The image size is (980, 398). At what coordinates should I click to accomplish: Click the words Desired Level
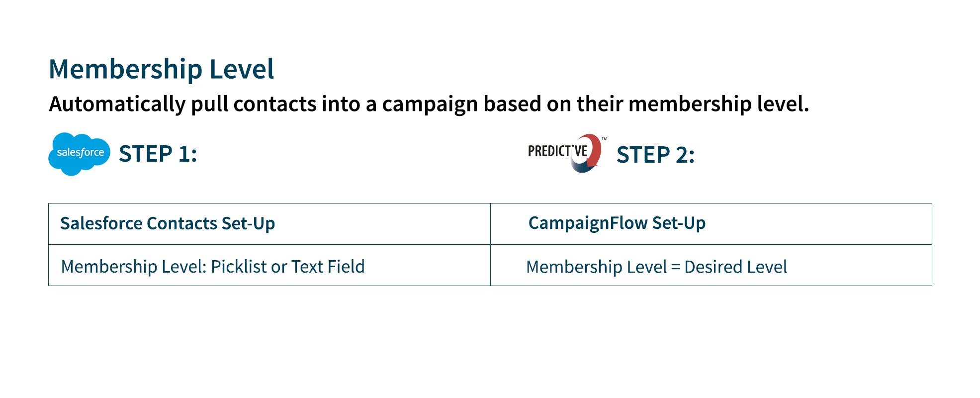point(735,267)
